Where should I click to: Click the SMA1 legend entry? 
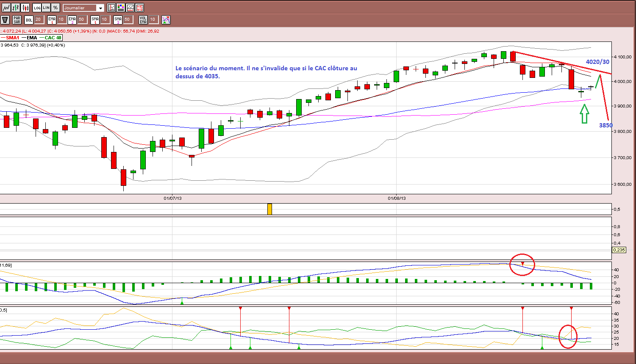tap(10, 38)
